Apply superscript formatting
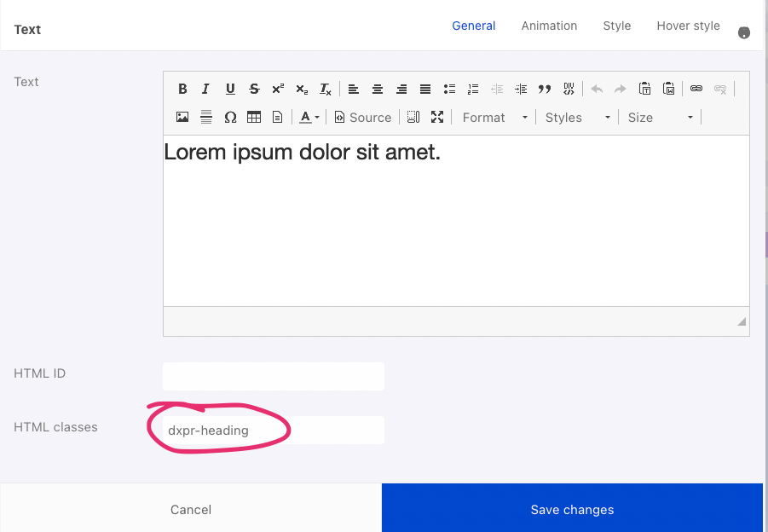The height and width of the screenshot is (532, 768). click(x=278, y=89)
